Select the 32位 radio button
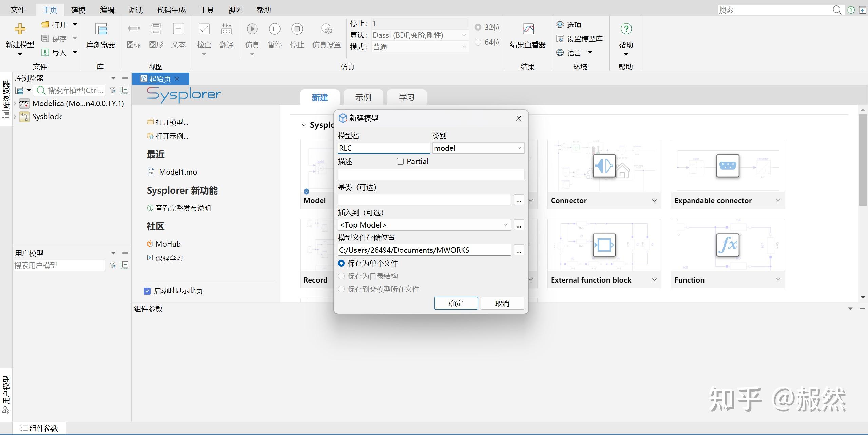 [478, 27]
